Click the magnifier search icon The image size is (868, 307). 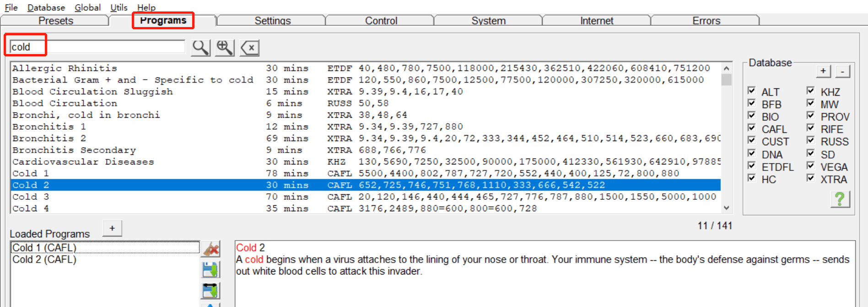click(x=200, y=48)
